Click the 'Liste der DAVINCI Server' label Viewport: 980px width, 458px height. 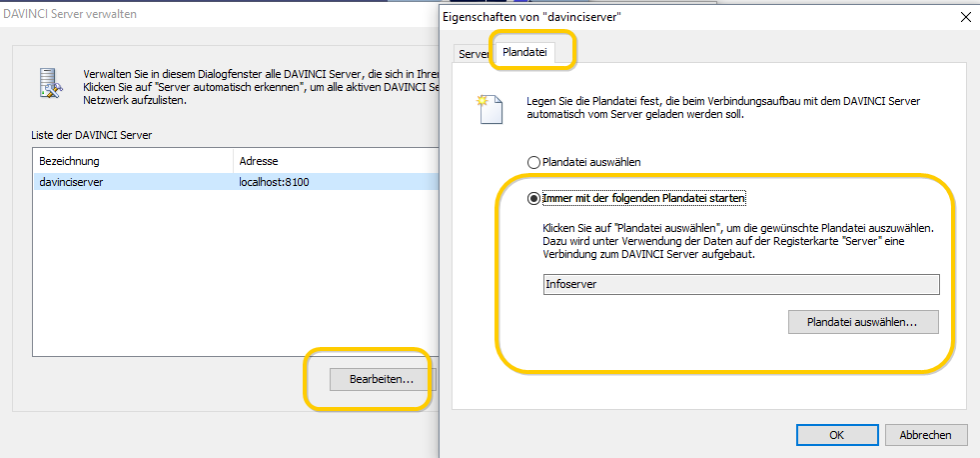[91, 135]
